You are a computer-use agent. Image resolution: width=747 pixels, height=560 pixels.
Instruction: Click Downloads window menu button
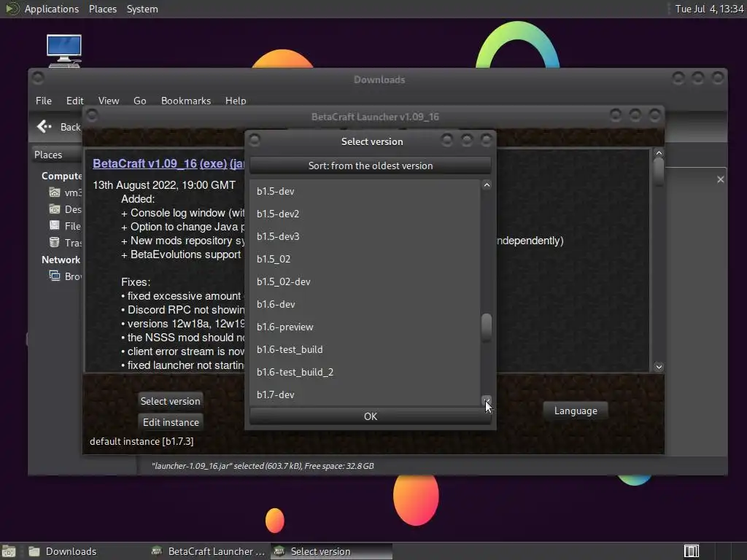38,78
